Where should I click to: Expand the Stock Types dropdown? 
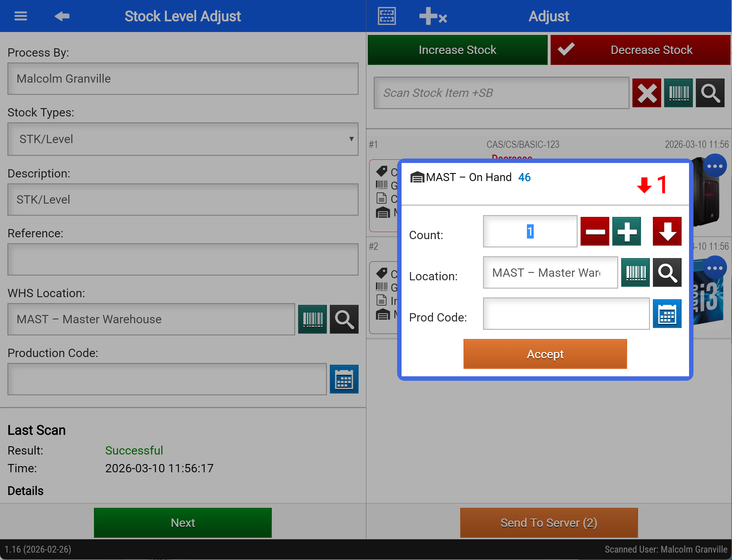[183, 139]
